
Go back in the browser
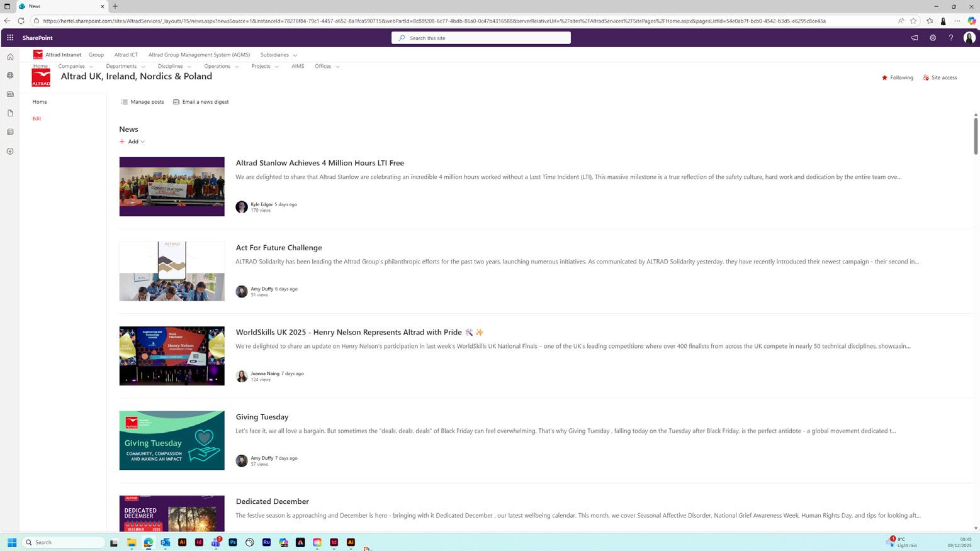[7, 21]
